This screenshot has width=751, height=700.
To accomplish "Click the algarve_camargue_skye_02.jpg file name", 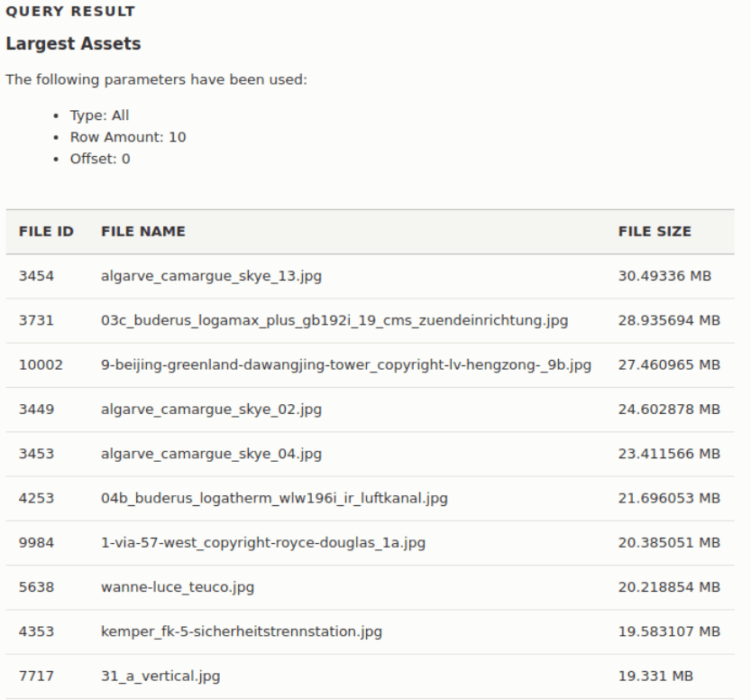I will (211, 410).
